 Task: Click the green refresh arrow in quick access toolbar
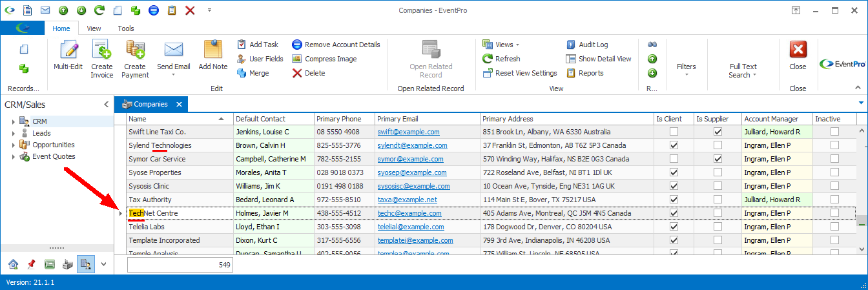99,10
